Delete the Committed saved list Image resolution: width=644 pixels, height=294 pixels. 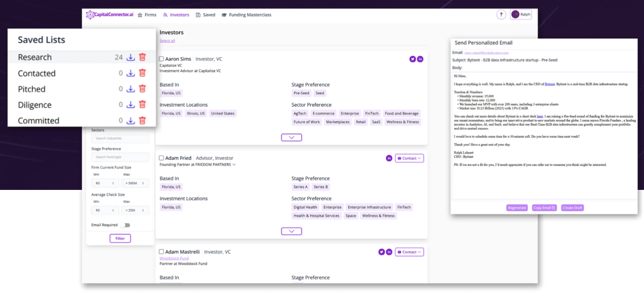point(142,121)
